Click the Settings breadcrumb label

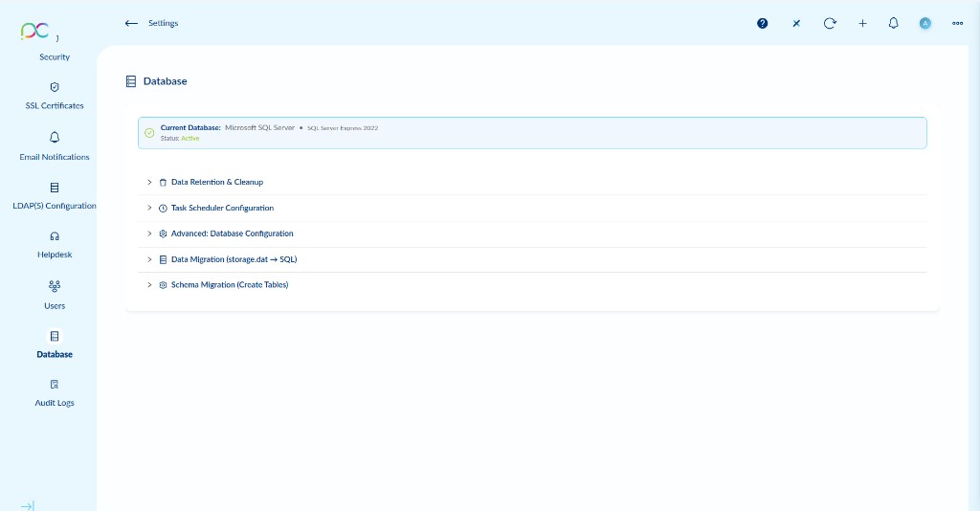click(x=163, y=23)
